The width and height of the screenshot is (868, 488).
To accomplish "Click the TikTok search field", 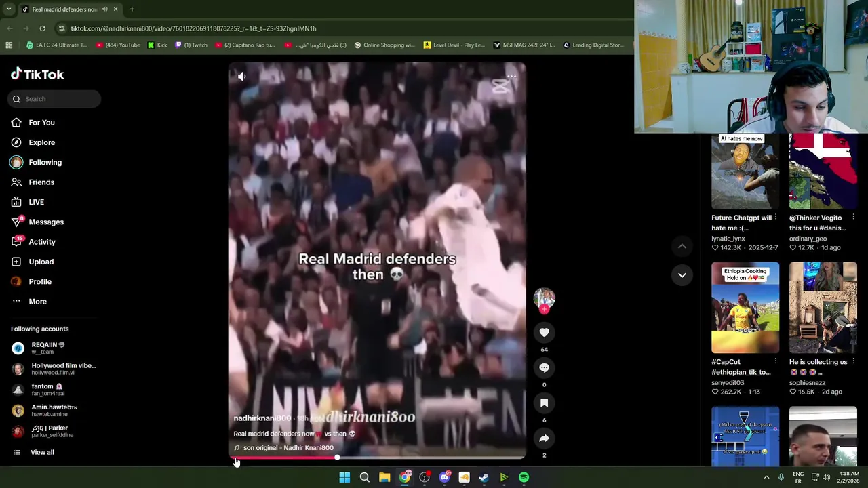I will coord(55,99).
